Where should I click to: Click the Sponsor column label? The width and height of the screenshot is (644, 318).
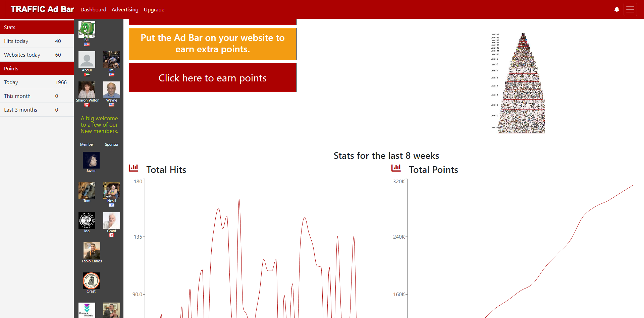112,144
